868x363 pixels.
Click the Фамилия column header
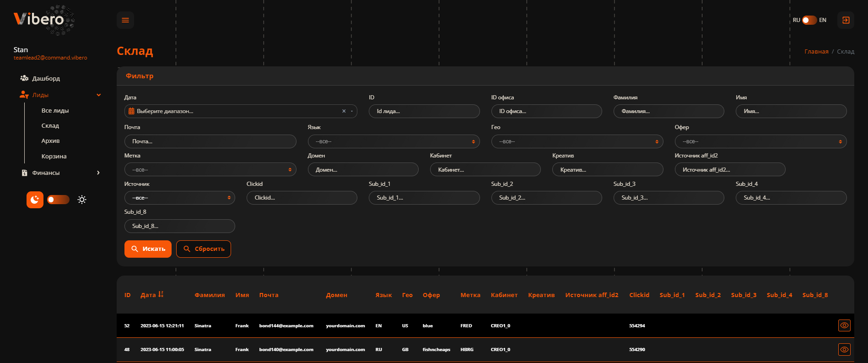[210, 295]
